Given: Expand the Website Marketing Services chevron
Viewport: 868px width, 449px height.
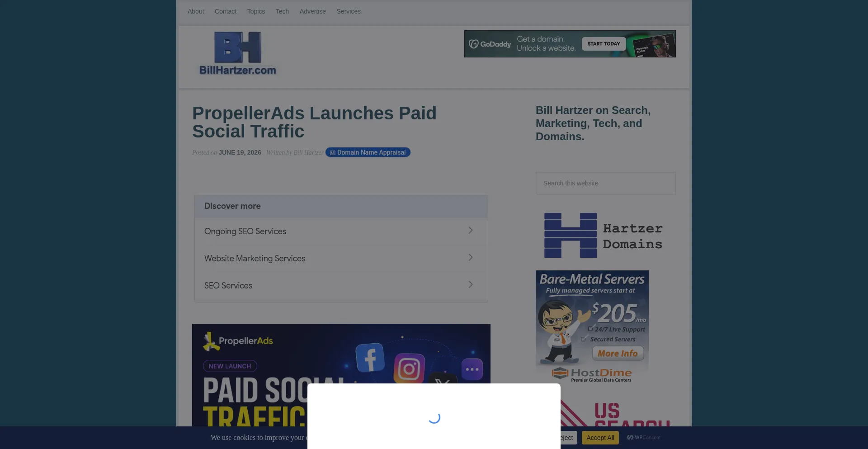Looking at the screenshot, I should [x=471, y=258].
